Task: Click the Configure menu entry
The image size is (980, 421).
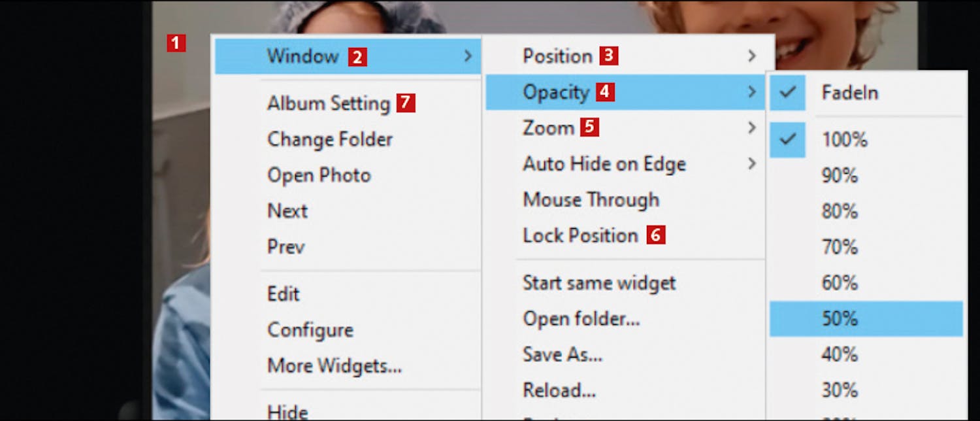Action: coord(310,330)
